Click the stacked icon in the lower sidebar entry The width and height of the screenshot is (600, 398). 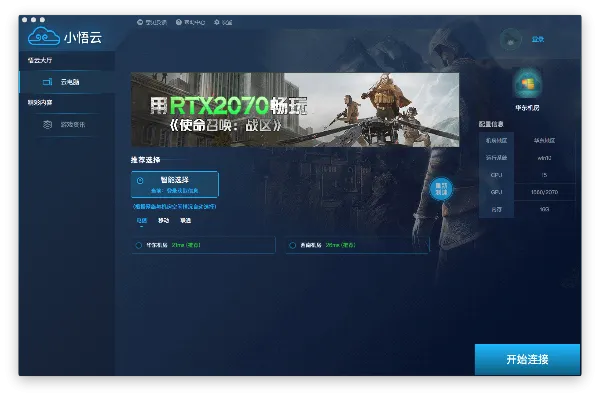[47, 124]
